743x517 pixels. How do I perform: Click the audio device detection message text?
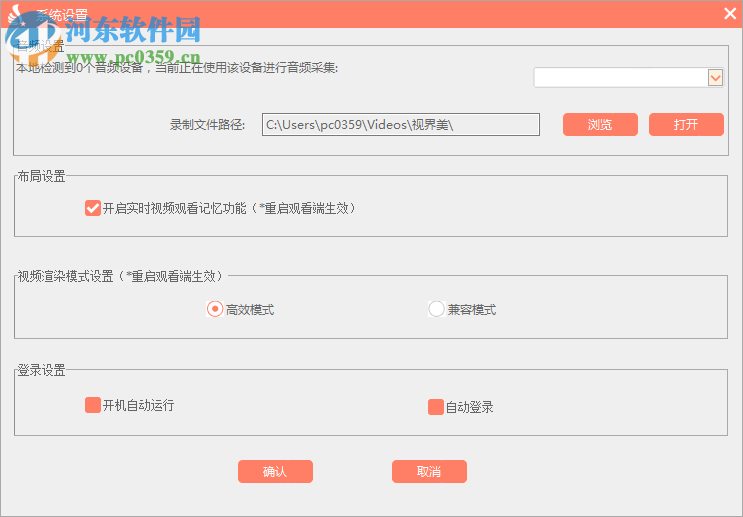(x=177, y=68)
